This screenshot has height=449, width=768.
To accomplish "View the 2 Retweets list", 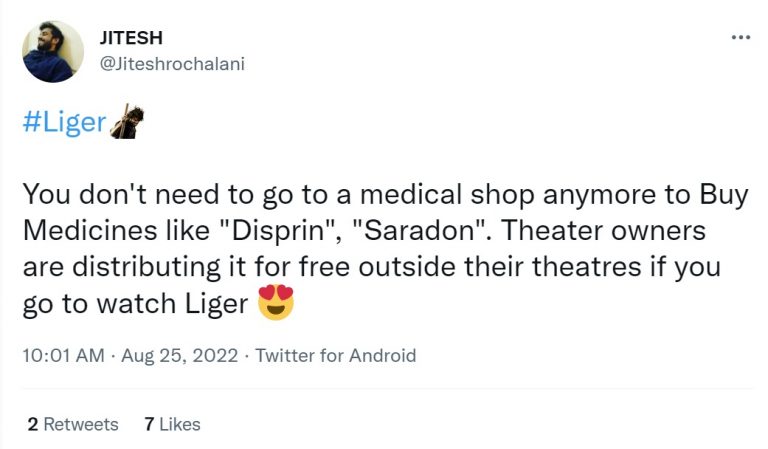I will (72, 424).
